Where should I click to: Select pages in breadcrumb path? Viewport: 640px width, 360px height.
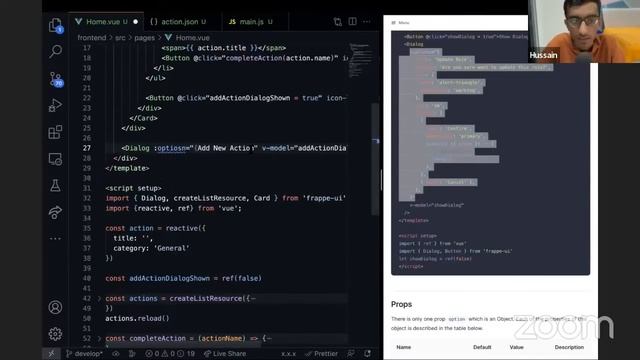point(144,38)
